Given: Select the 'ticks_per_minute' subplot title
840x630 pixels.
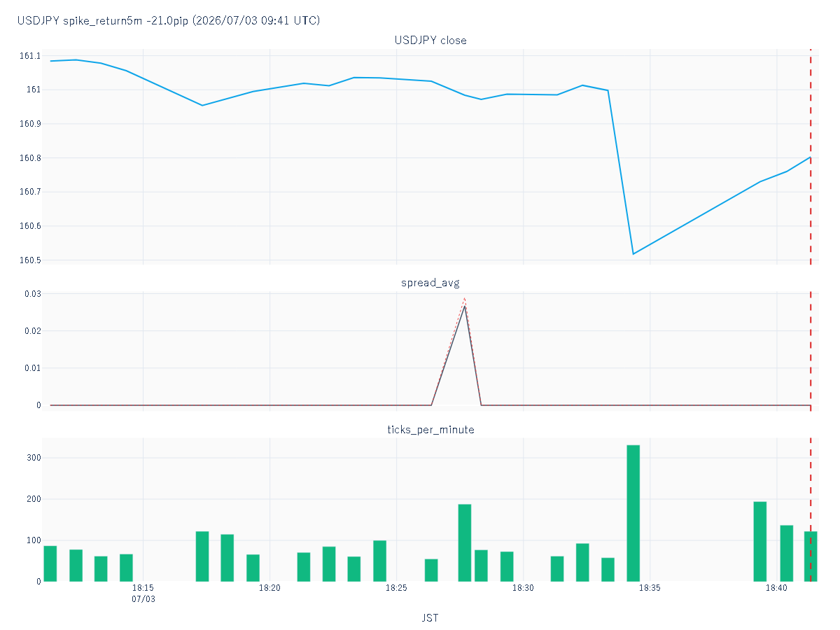Looking at the screenshot, I should click(430, 430).
